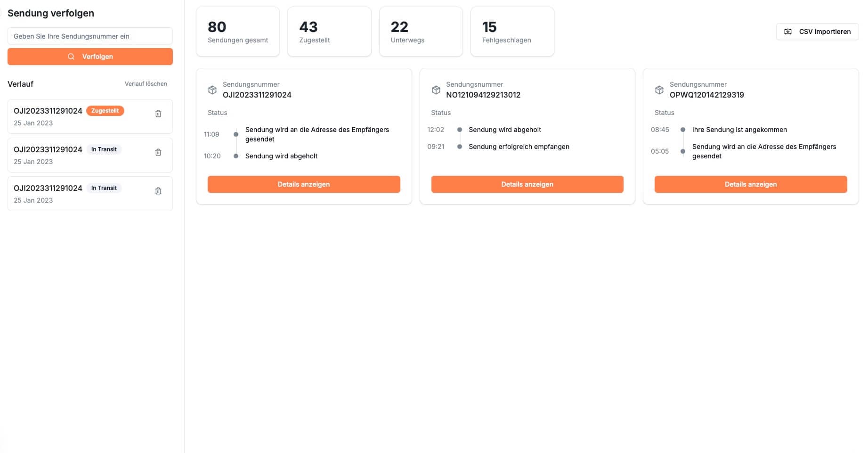Viewport: 868px width, 453px height.
Task: Click the Zugestellt status badge
Action: [105, 110]
